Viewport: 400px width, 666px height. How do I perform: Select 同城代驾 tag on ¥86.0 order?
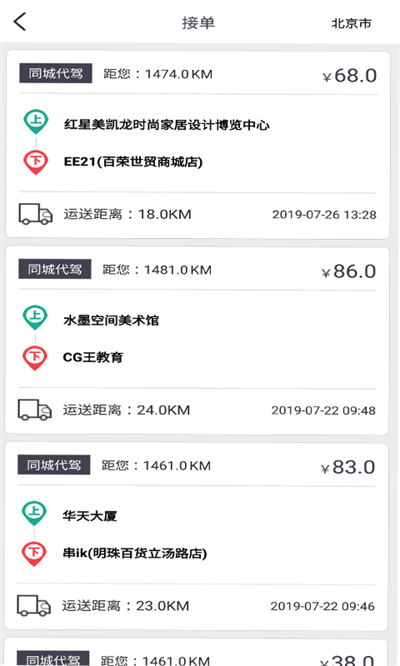point(55,269)
